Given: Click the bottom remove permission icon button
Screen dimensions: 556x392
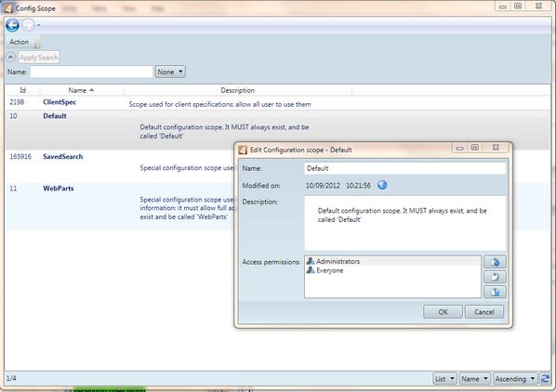Looking at the screenshot, I should tap(495, 292).
